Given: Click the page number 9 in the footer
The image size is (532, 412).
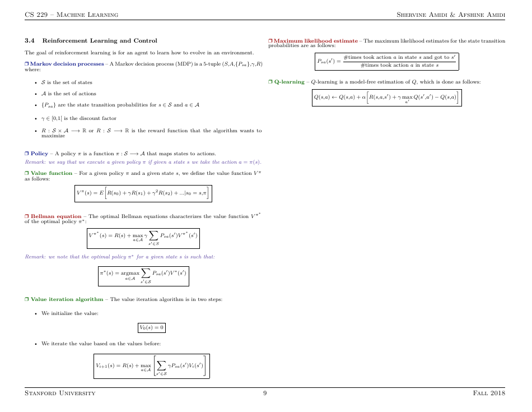Looking at the screenshot, I should [265, 394].
